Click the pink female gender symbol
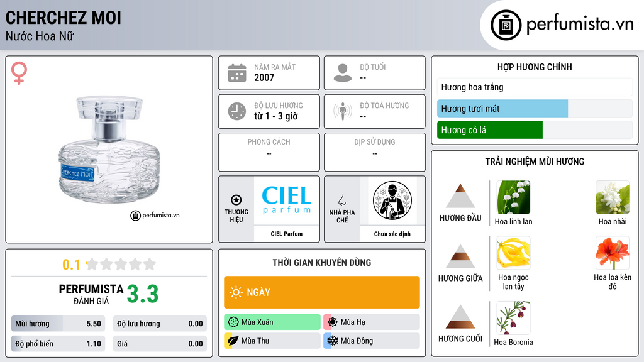This screenshot has height=362, width=644. tap(19, 73)
